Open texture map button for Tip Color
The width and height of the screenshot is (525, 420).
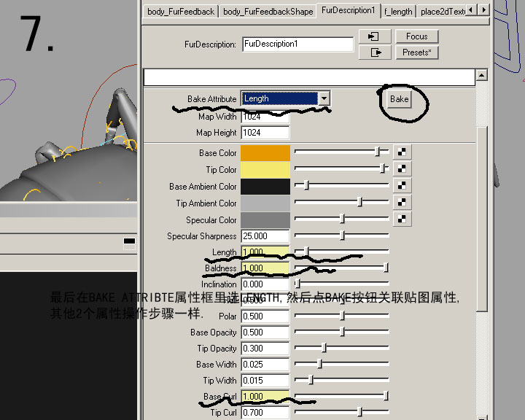pyautogui.click(x=402, y=169)
